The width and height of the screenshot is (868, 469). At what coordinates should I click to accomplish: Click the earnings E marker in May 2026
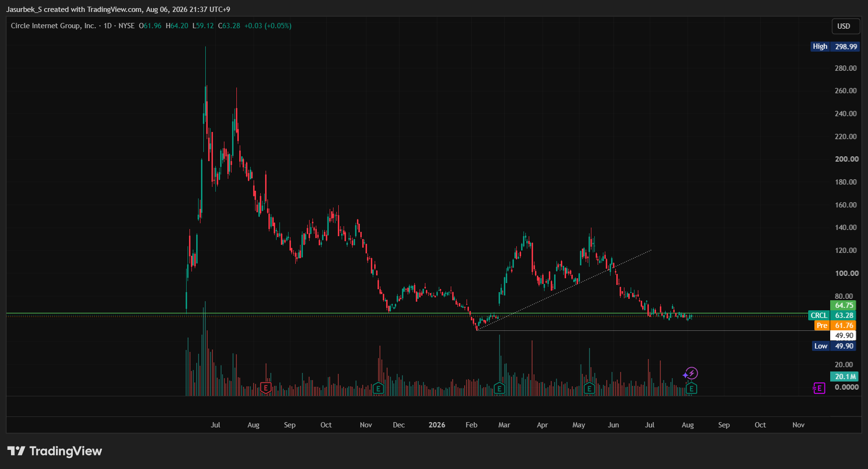589,388
